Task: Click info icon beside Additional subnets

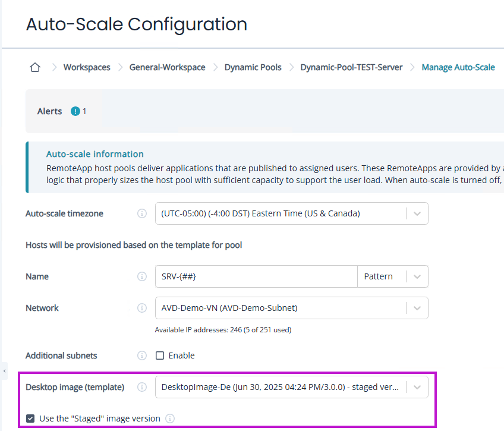Action: (142, 356)
